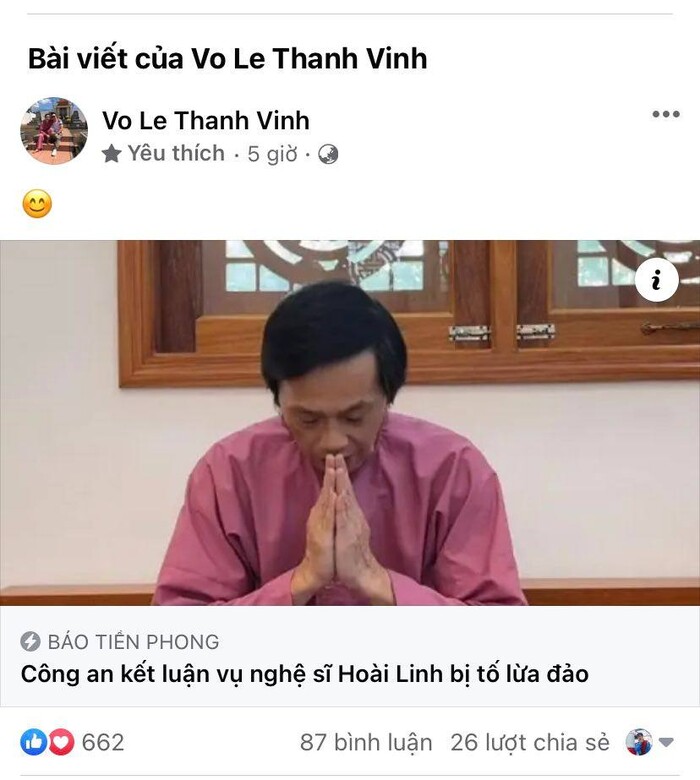The image size is (700, 780).
Task: Open the Vo Le Thanh Vinh profile name
Action: click(x=206, y=120)
